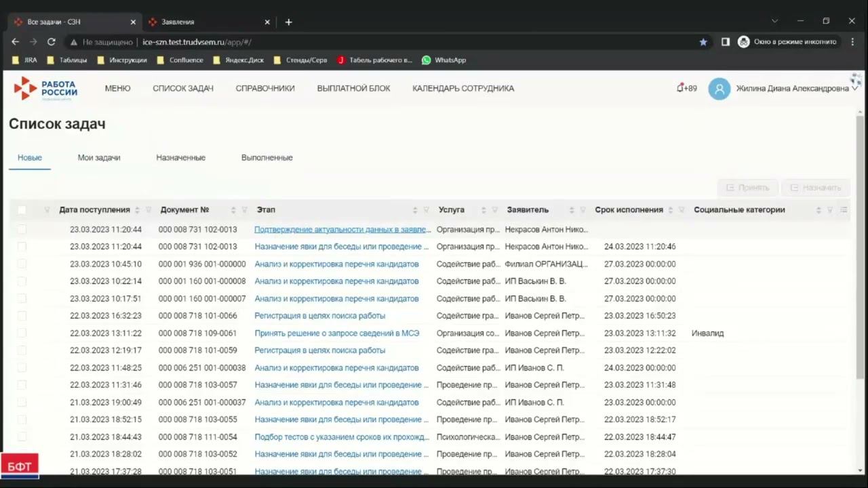This screenshot has width=868, height=488.
Task: Open filter for Социальные категории column
Action: [830, 210]
